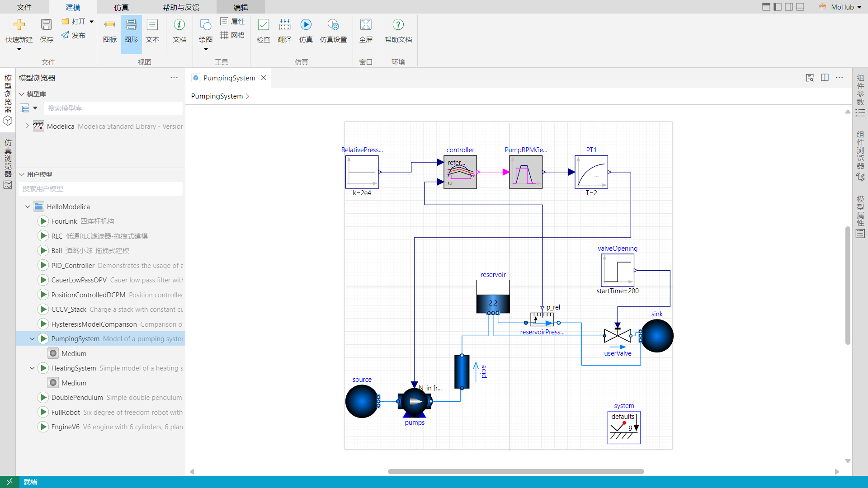The image size is (868, 488).
Task: Open the 模型属性 side panel
Action: pyautogui.click(x=860, y=216)
